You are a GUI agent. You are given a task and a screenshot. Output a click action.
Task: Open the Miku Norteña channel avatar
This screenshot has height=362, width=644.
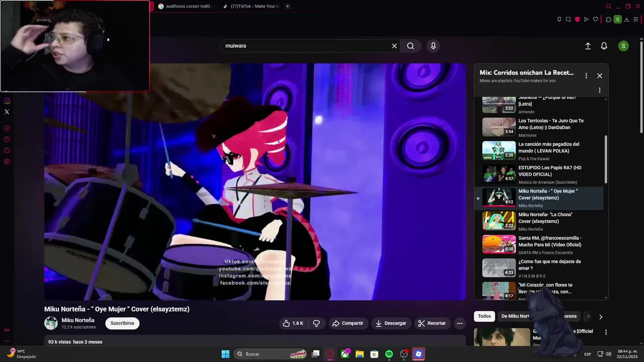(51, 323)
